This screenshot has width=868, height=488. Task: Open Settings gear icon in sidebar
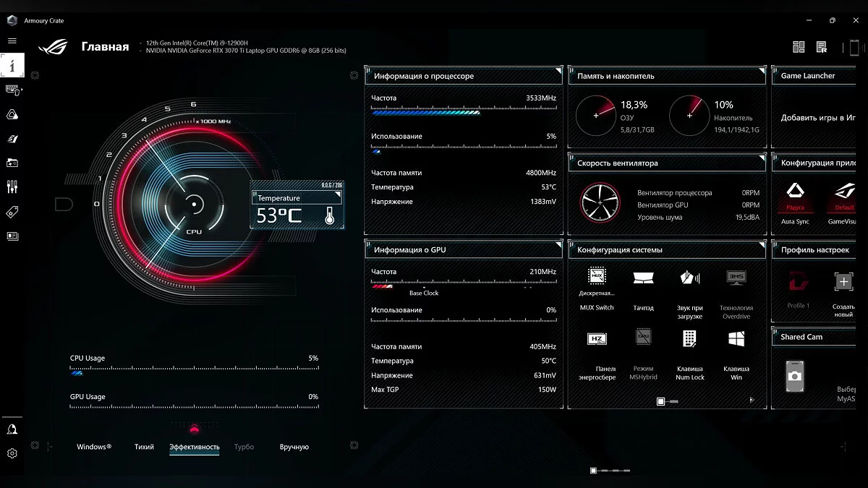(12, 454)
